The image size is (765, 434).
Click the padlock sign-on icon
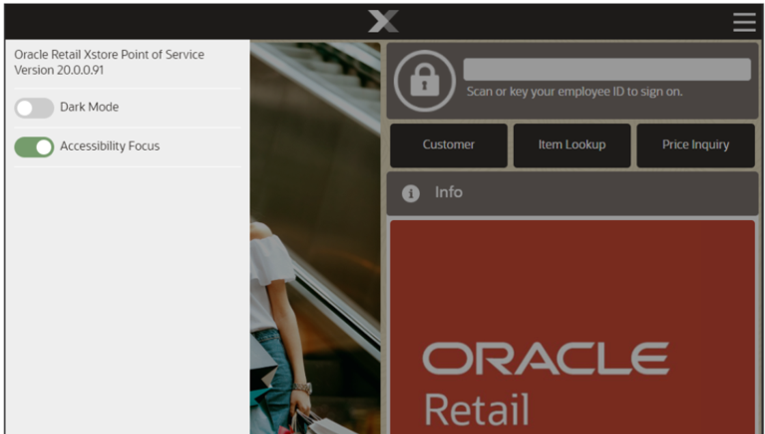point(424,81)
